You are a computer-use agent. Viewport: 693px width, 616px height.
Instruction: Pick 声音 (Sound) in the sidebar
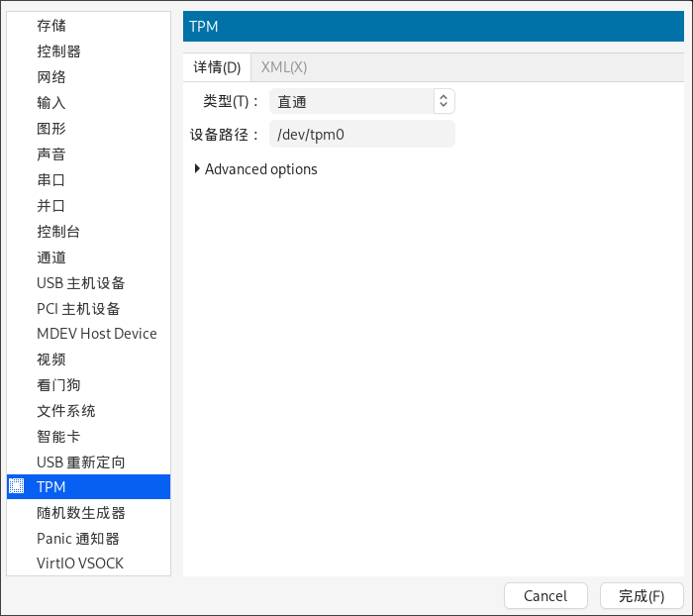click(51, 154)
